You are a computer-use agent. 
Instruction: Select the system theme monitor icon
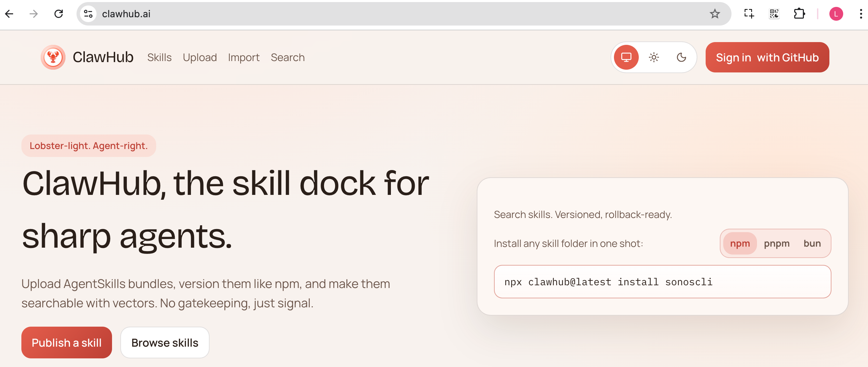click(626, 57)
